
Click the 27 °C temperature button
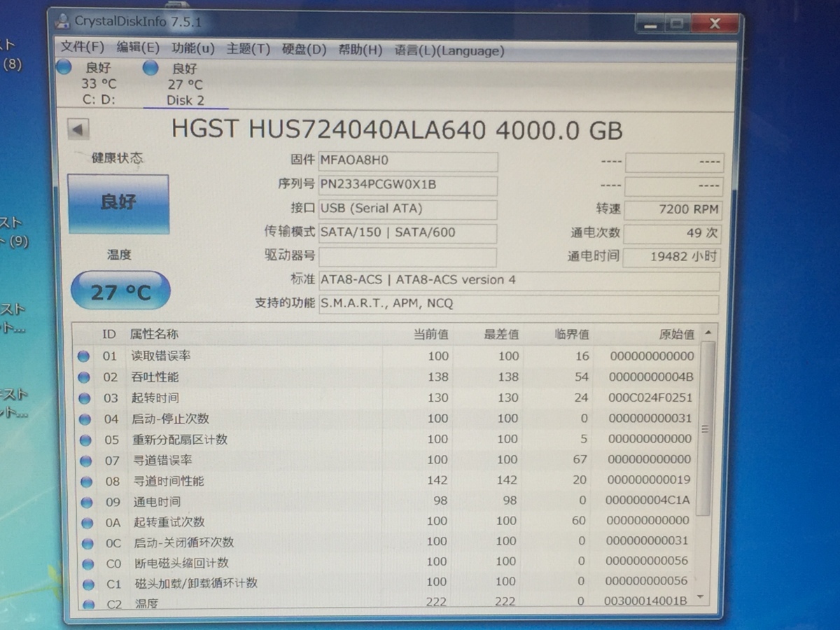point(120,290)
